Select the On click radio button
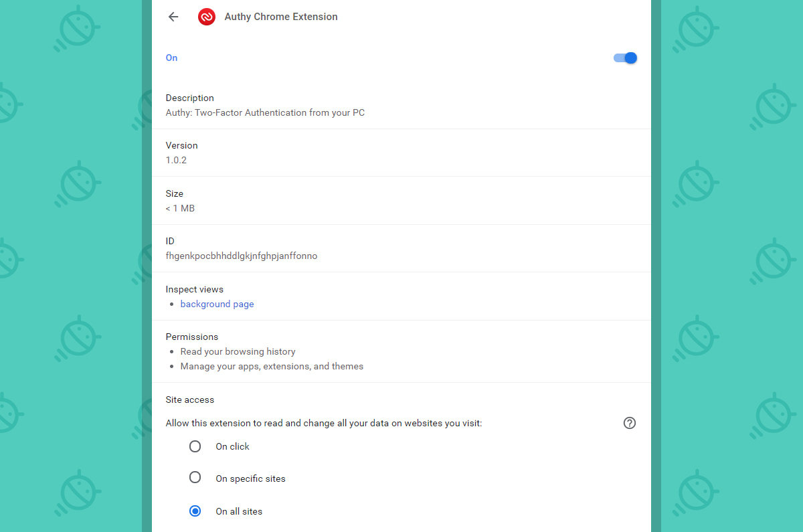Screen dimensions: 803x532 click(x=195, y=446)
